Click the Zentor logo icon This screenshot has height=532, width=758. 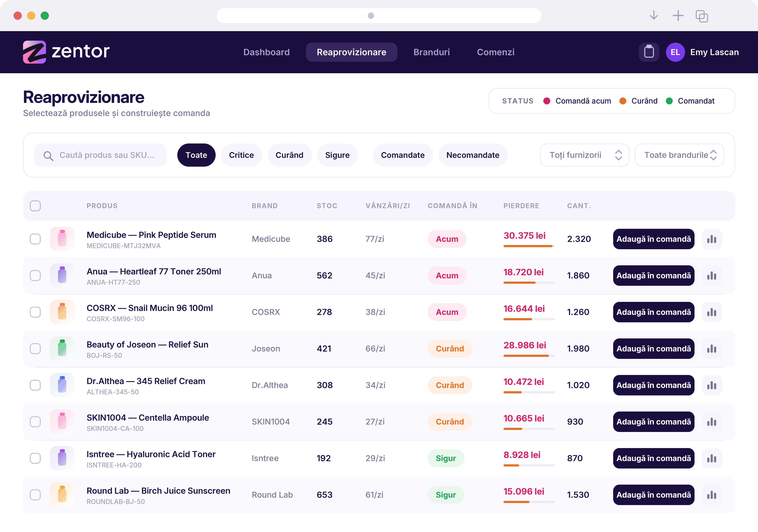tap(34, 52)
